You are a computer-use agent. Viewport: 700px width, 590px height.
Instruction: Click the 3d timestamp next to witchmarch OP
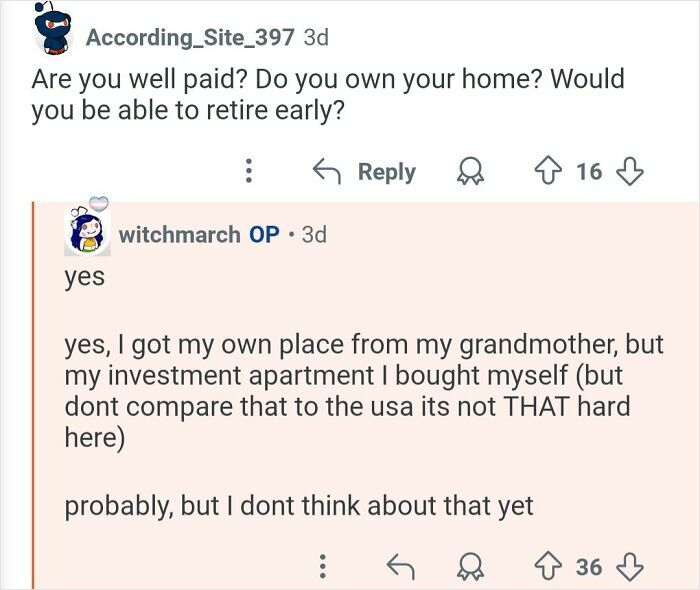[313, 234]
